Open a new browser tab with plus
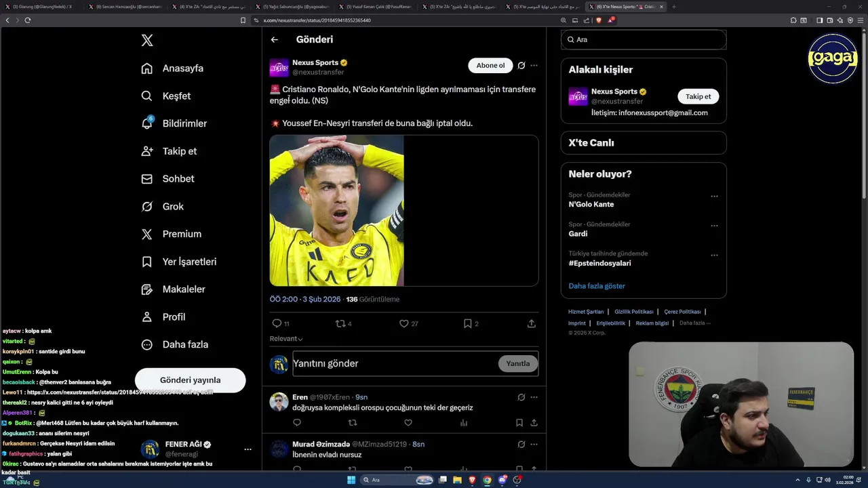Viewport: 868px width, 488px height. click(673, 7)
